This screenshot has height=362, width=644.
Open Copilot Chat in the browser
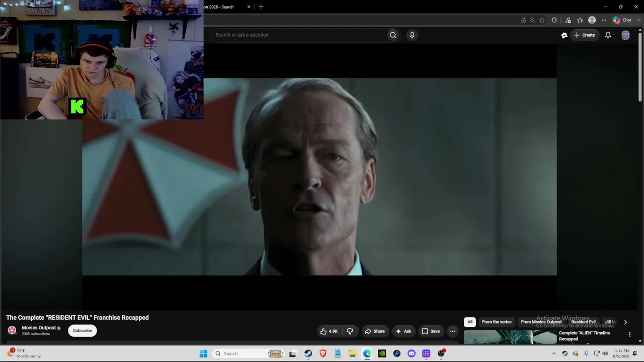coord(622,20)
